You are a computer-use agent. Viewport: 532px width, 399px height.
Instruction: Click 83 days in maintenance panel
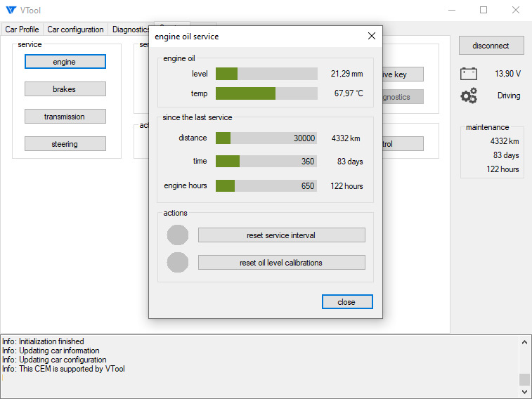tap(506, 155)
